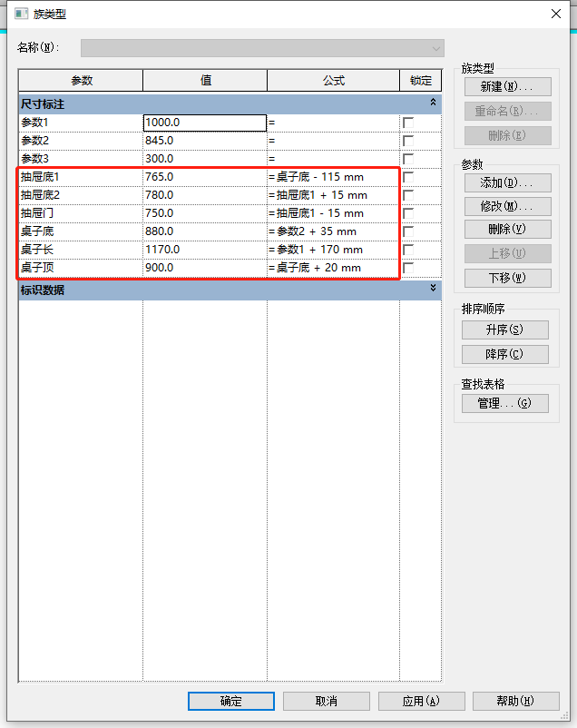Edit the 参数1 value field 1000.0
The image size is (577, 728).
pos(205,123)
